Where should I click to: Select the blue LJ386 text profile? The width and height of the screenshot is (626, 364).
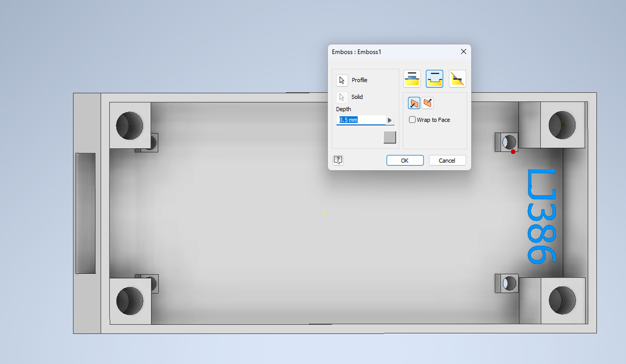coord(542,216)
